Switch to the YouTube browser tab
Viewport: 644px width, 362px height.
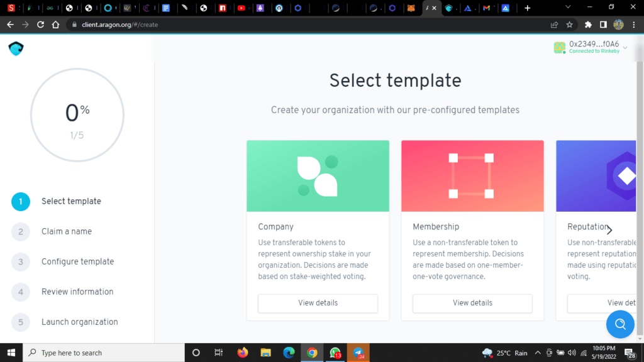coord(241,8)
